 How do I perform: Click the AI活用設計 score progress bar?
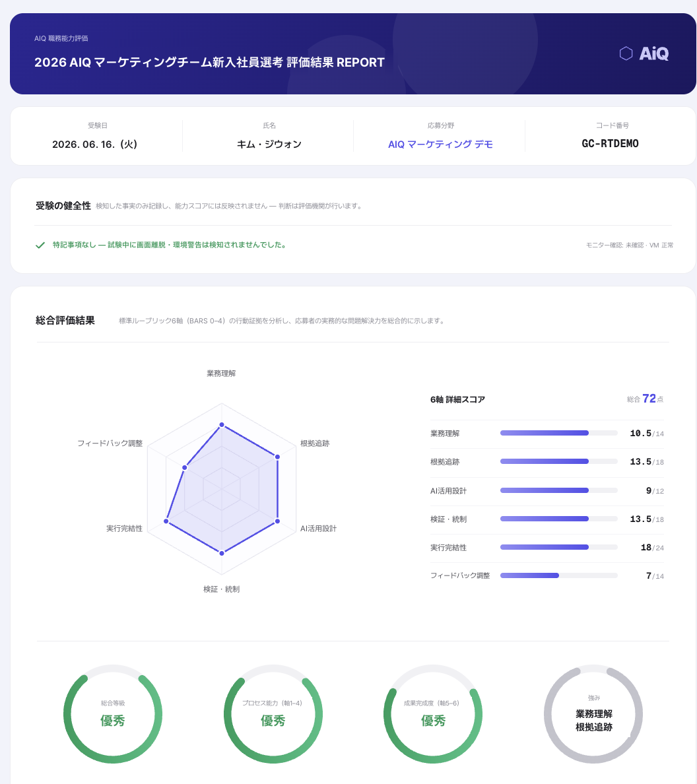click(559, 490)
